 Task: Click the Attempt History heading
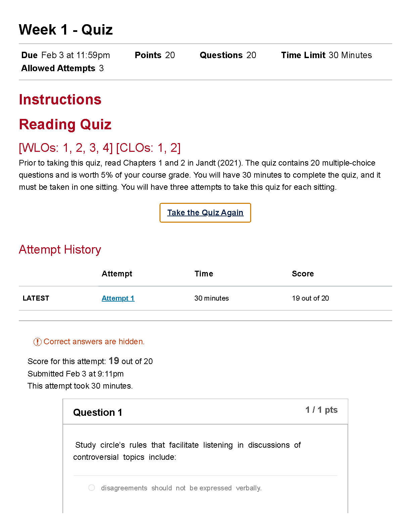point(60,250)
